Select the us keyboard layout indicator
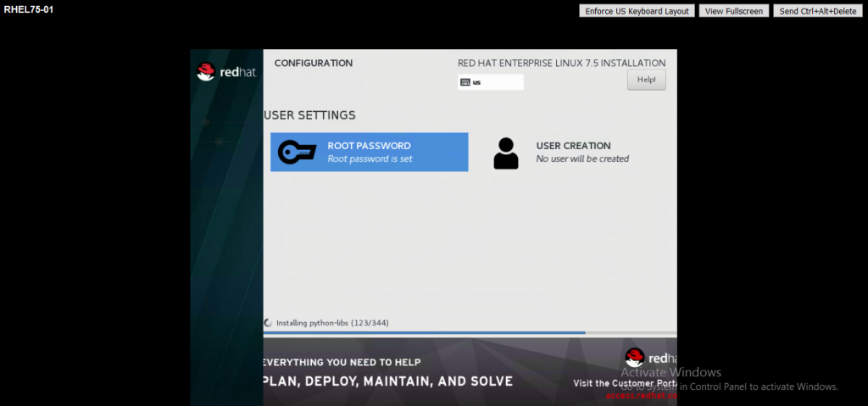 click(x=491, y=82)
